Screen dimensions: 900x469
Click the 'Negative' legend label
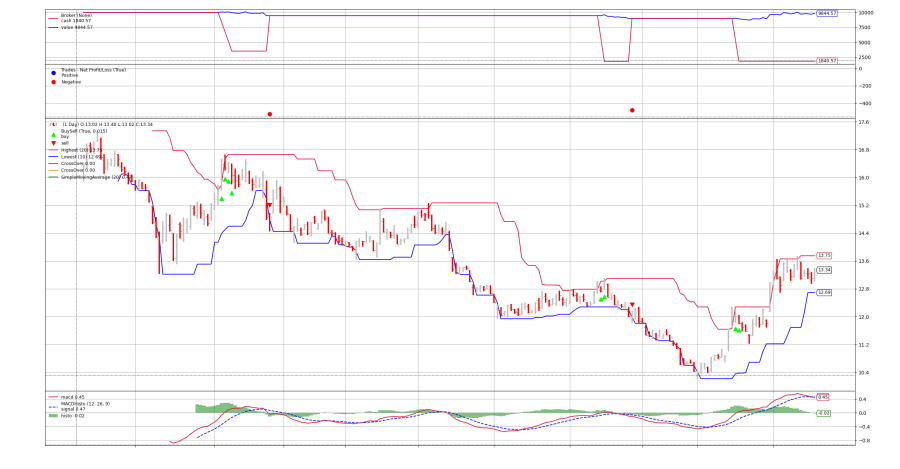[x=71, y=82]
